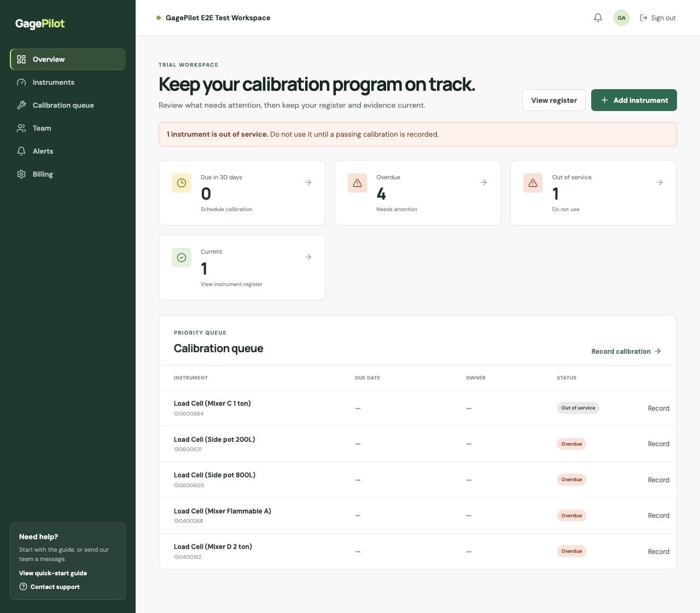Click Load Cell (Side pot 200L) name

pyautogui.click(x=214, y=439)
